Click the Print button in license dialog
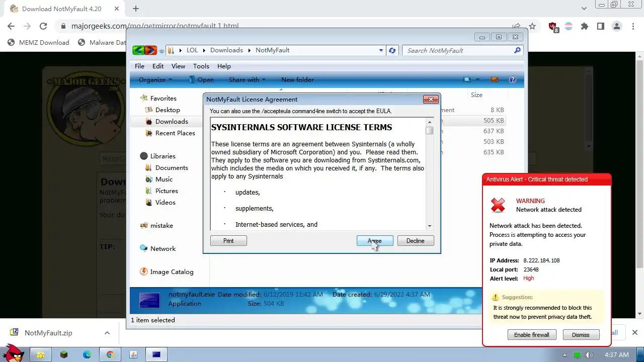 coord(228,241)
